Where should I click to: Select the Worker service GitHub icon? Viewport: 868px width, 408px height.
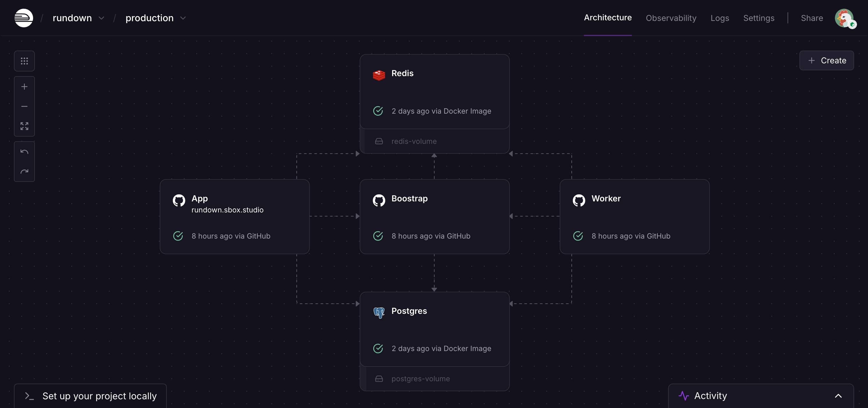(x=579, y=200)
